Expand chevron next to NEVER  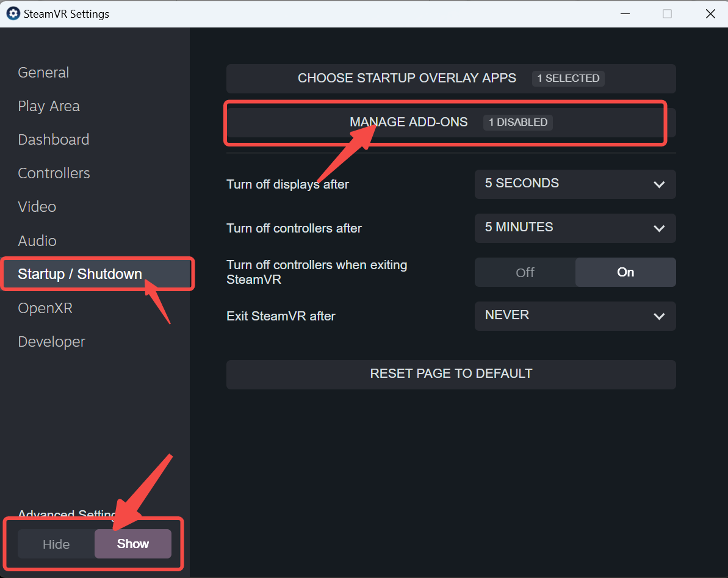[659, 316]
